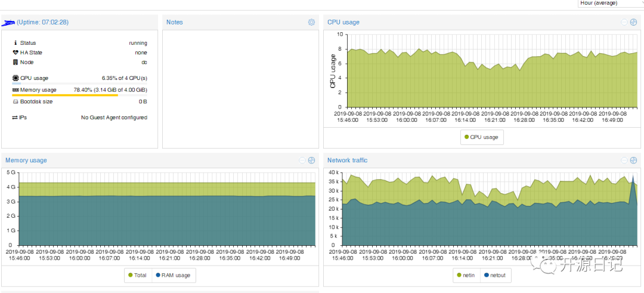Click the '10' y-axis label in CPU usage chart

[x=340, y=35]
